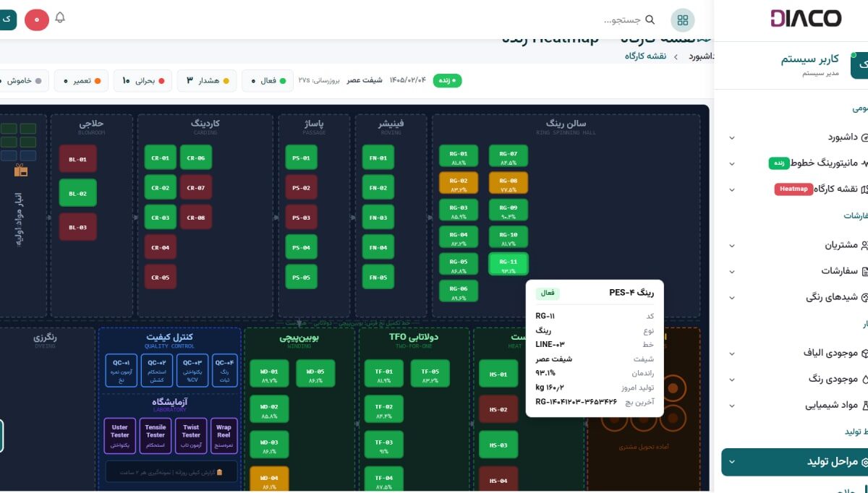Click the نقشه کارگاه map icon
The height and width of the screenshot is (493, 868).
(864, 189)
